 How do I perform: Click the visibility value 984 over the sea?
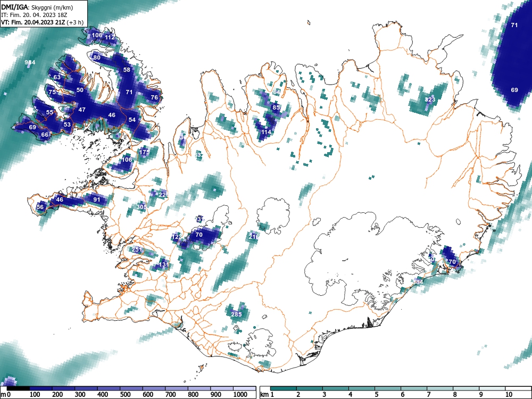tap(30, 62)
